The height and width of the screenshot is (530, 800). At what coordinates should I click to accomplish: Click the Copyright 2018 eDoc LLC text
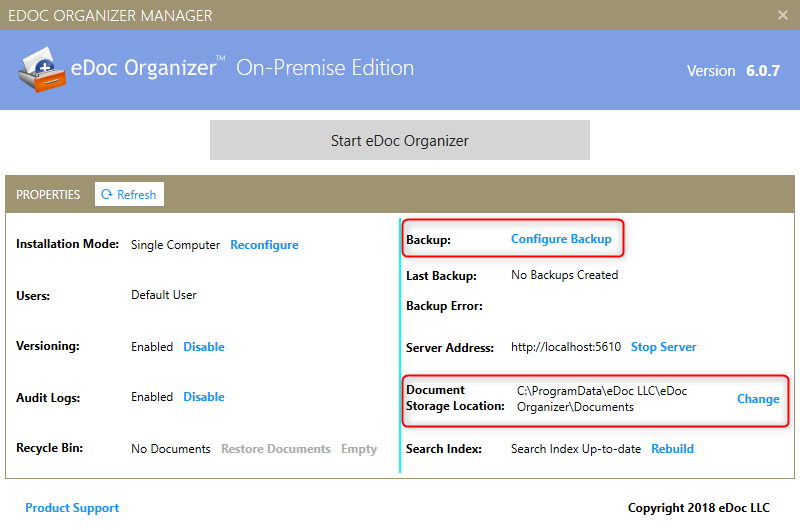698,508
